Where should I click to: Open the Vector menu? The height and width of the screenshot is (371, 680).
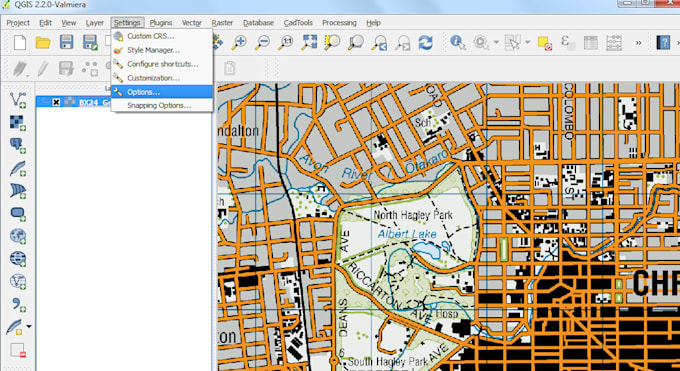192,23
